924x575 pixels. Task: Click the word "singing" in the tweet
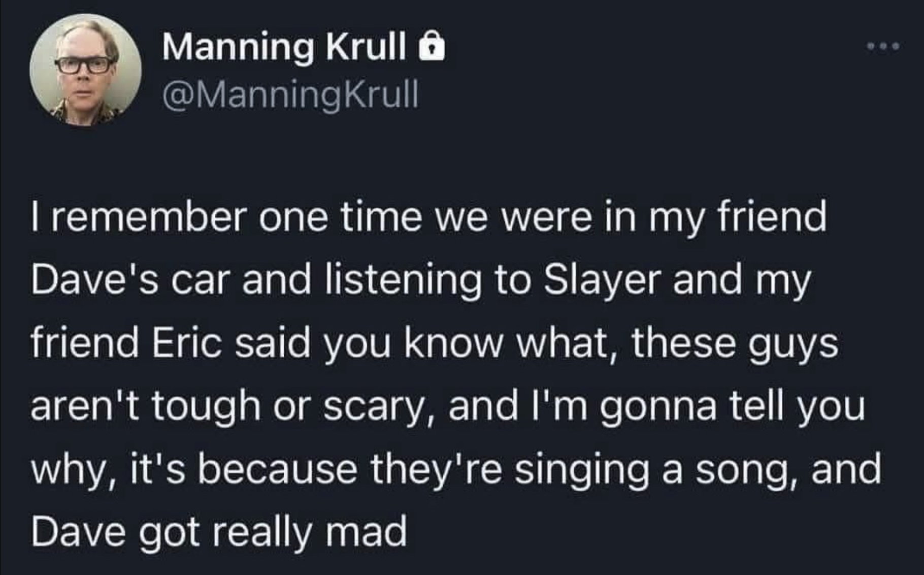(x=582, y=470)
